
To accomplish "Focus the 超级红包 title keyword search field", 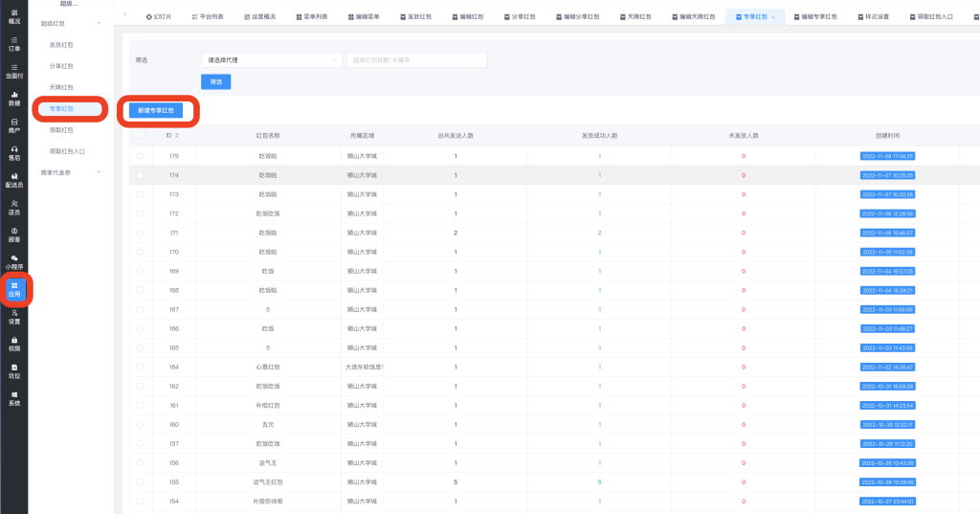I will (x=416, y=60).
